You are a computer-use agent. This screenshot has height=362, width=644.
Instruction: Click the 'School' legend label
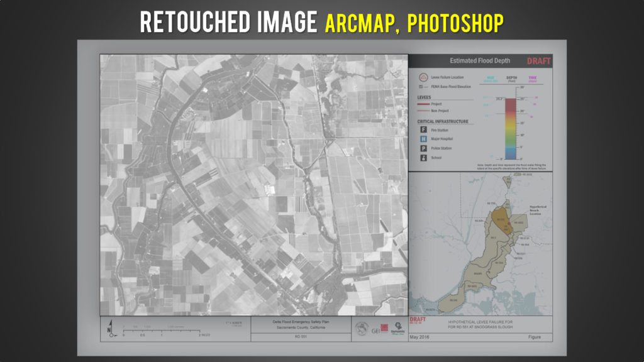436,158
